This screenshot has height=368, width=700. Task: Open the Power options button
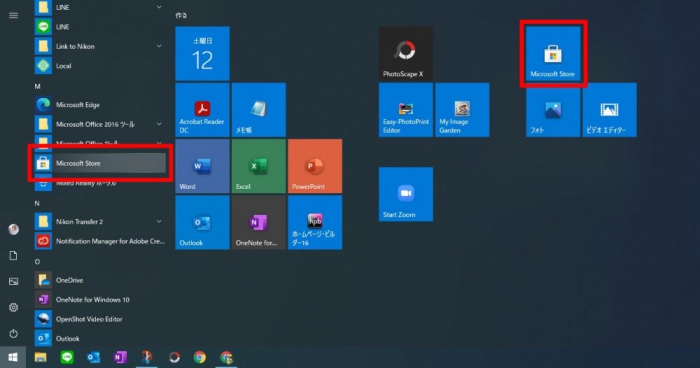[x=13, y=334]
